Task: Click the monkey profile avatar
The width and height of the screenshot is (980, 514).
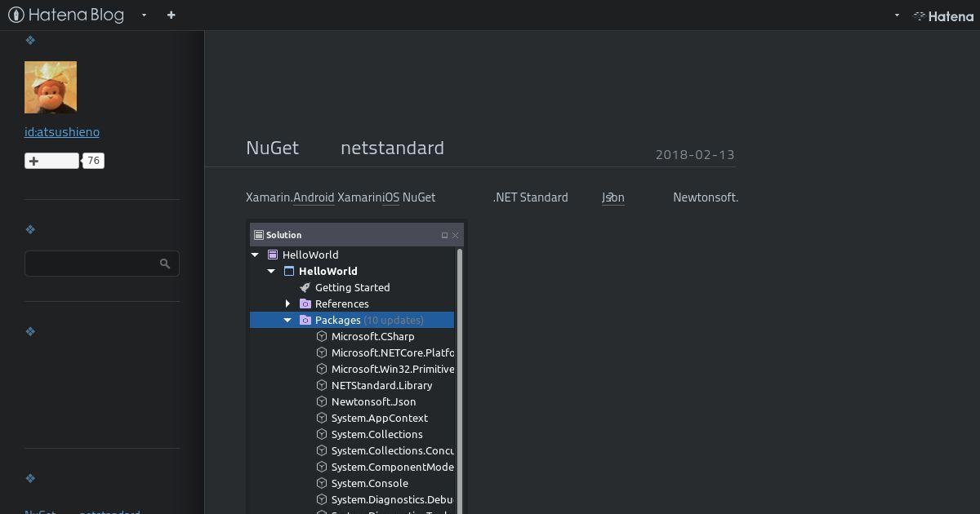Action: click(51, 87)
